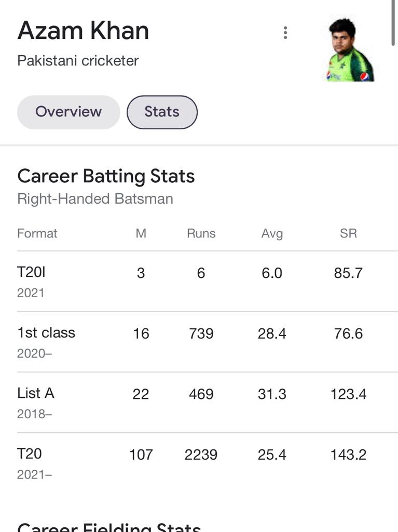Select the T20I format row
398x532 pixels.
[208, 282]
